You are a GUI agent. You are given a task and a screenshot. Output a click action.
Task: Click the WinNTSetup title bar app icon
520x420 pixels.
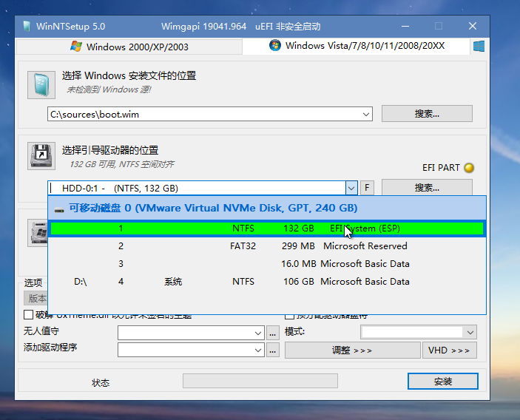[24, 26]
